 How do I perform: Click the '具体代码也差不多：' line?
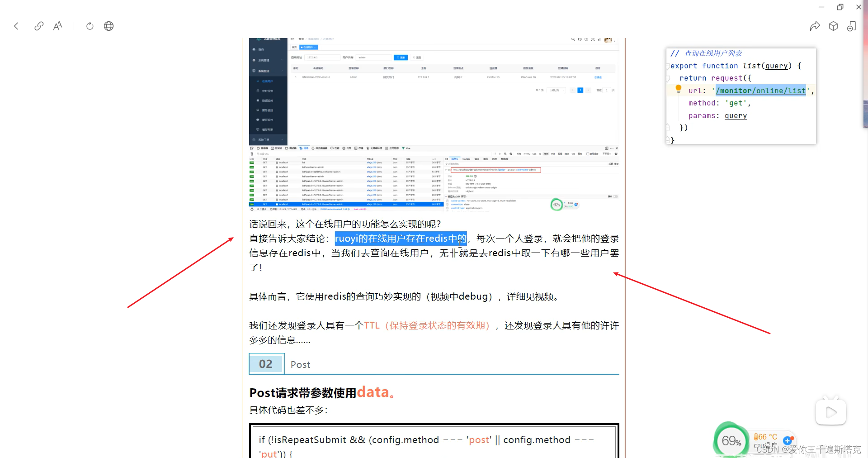[288, 410]
